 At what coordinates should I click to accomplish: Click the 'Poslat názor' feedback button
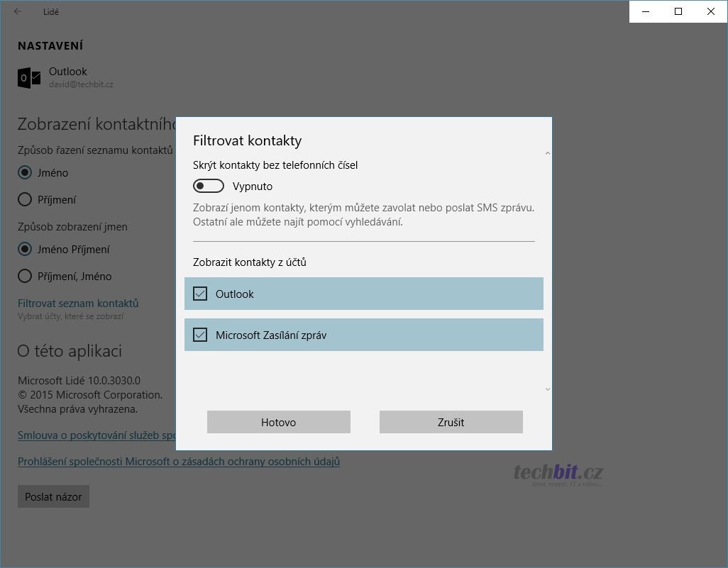tap(53, 496)
